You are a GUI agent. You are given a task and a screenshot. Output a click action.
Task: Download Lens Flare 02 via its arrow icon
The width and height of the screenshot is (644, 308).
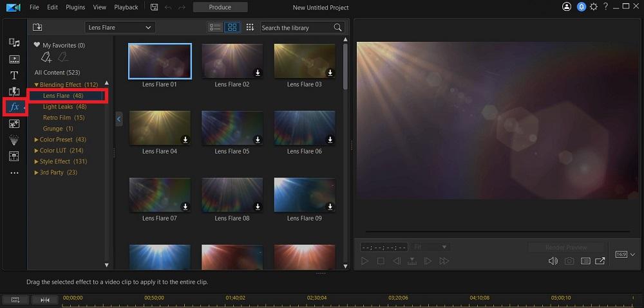(x=258, y=73)
